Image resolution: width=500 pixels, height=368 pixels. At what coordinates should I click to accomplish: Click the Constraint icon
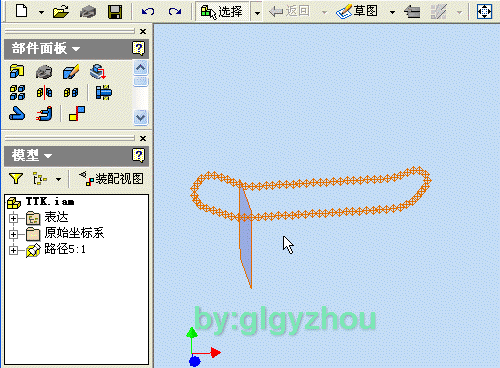click(77, 113)
